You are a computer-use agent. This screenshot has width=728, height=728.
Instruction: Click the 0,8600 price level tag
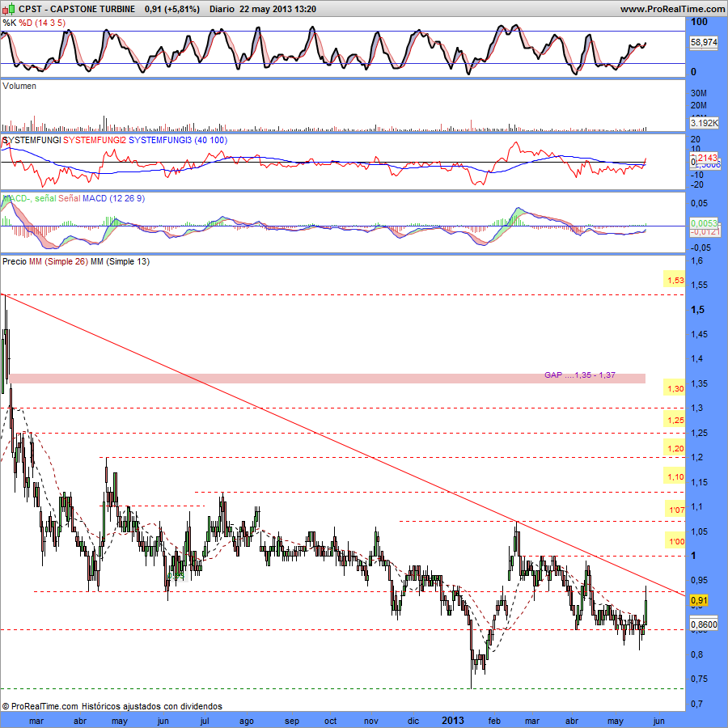pos(704,624)
